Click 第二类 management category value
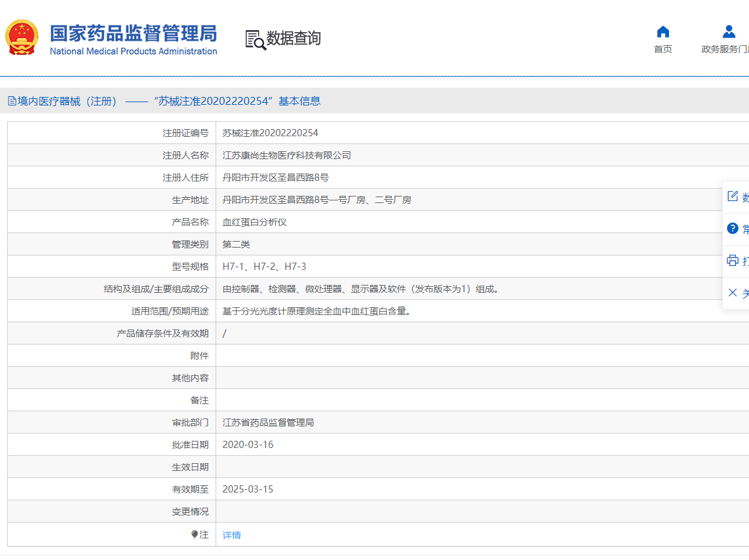This screenshot has height=560, width=749. point(237,244)
